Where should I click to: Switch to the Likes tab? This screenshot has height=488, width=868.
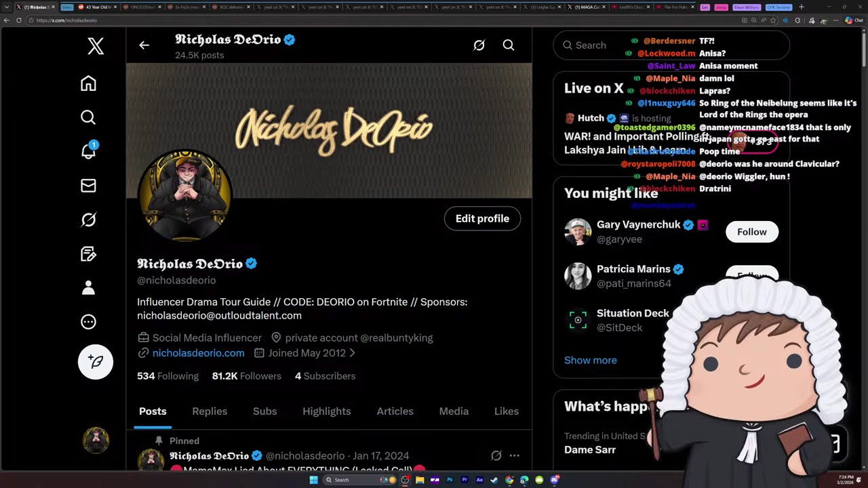(x=506, y=411)
